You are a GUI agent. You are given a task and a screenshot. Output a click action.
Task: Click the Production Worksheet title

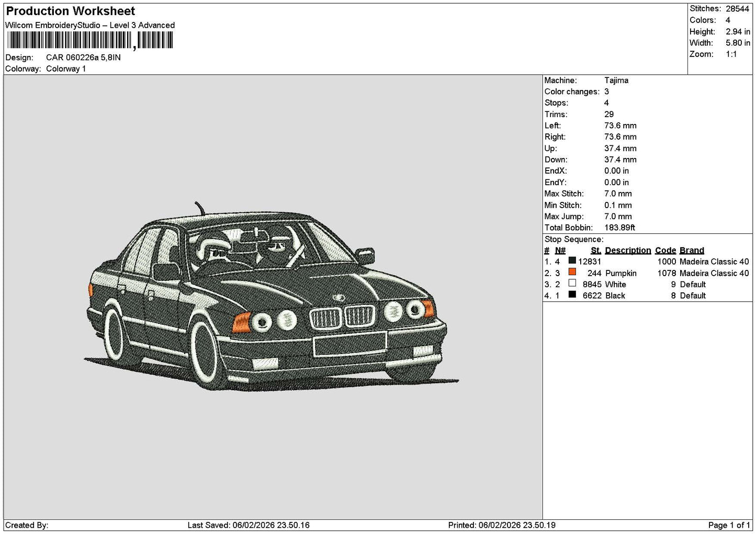tap(71, 11)
